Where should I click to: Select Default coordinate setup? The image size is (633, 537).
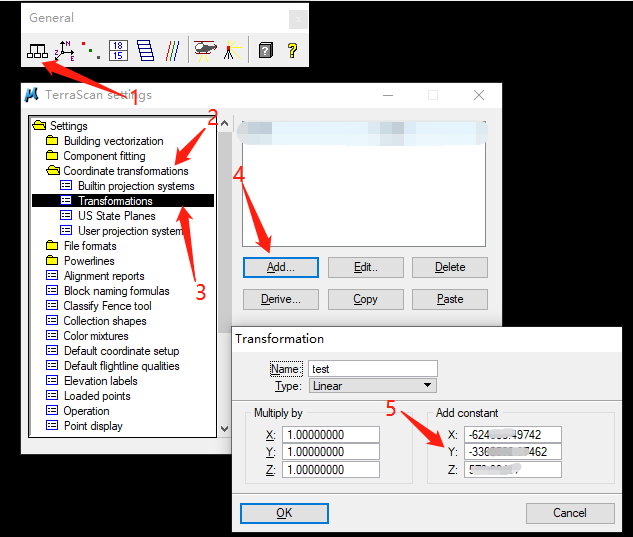[x=121, y=350]
